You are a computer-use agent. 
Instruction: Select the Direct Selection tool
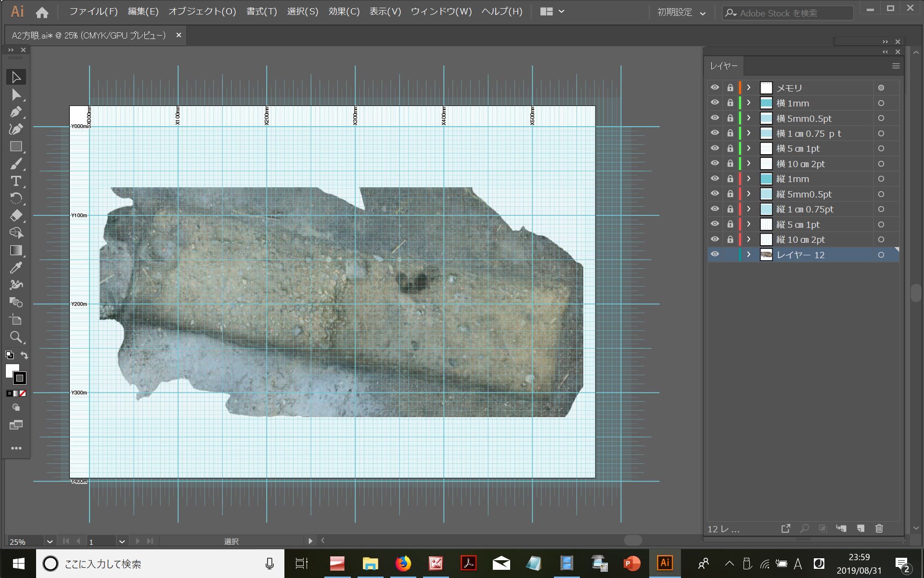tap(16, 94)
